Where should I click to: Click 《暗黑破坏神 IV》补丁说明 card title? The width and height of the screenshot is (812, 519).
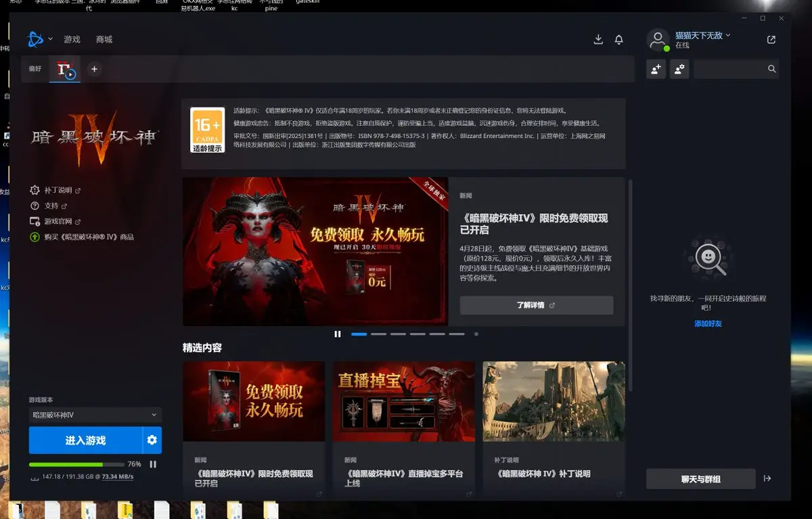coord(543,474)
